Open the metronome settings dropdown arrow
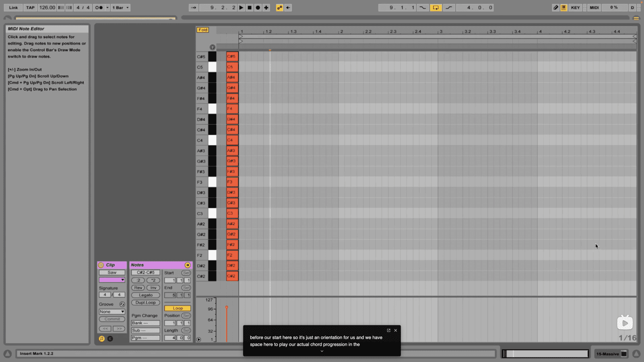This screenshot has height=362, width=644. tap(107, 8)
